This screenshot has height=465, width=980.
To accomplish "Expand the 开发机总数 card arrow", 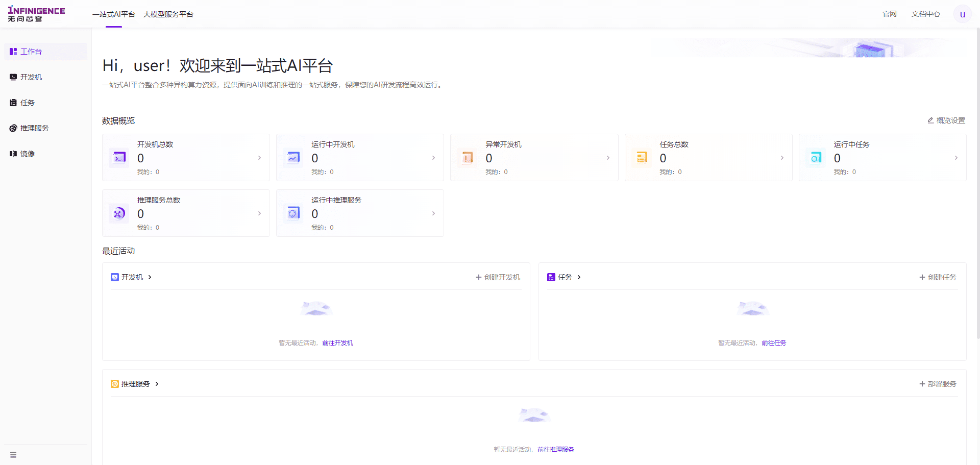I will point(259,158).
